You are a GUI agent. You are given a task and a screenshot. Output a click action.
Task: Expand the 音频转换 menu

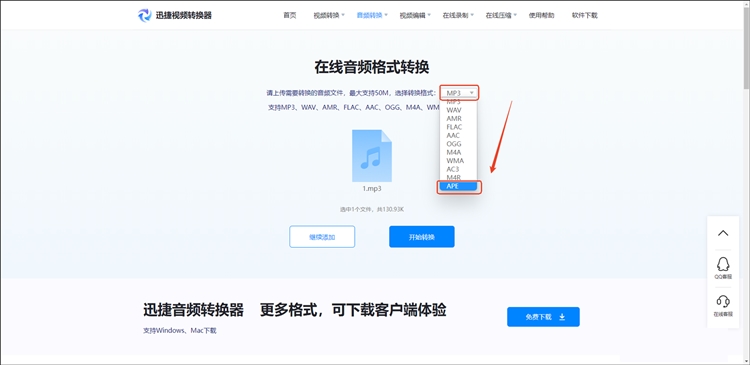372,15
